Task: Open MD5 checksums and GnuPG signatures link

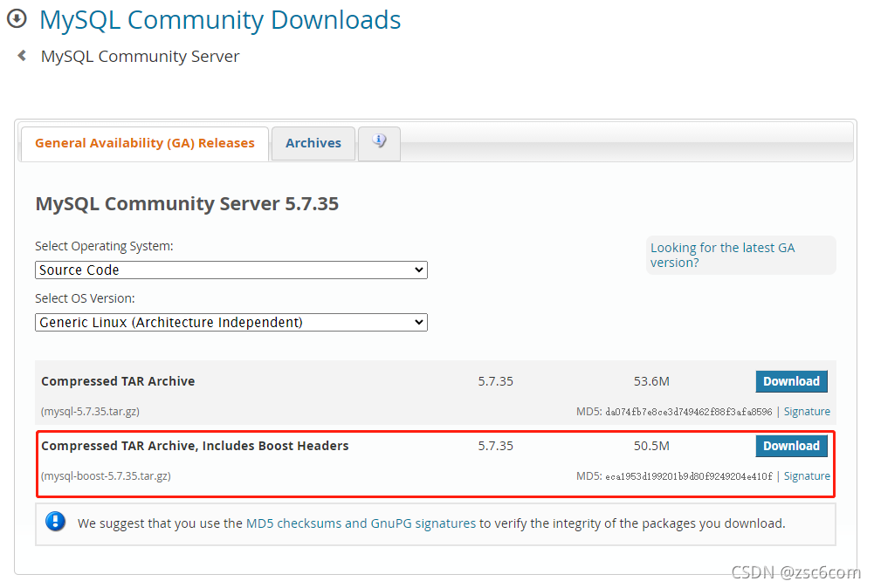Action: [x=361, y=523]
